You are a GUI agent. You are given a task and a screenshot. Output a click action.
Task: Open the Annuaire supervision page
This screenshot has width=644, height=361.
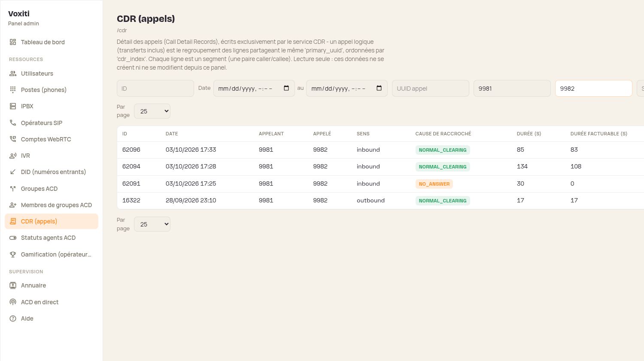52,285
